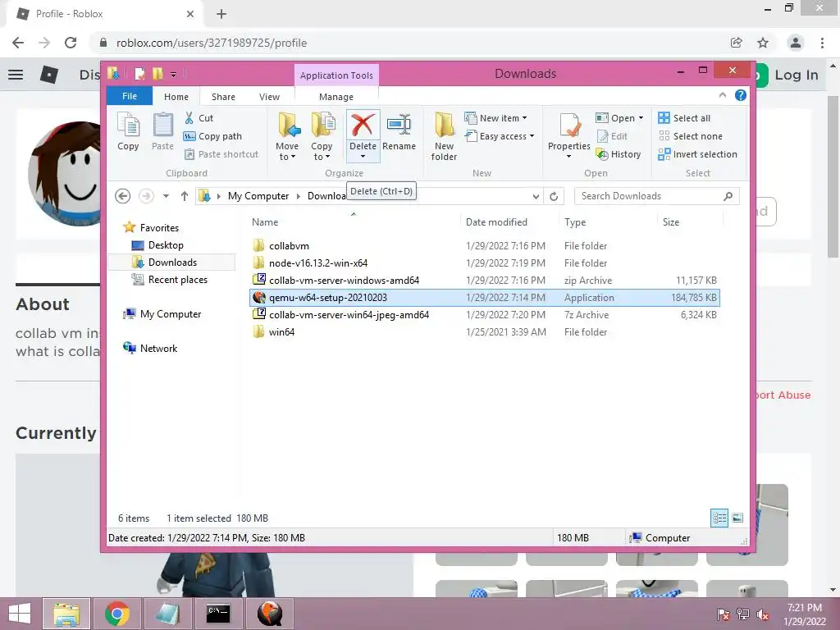Cut the selected file with scissors icon
840x630 pixels.
[x=199, y=118]
